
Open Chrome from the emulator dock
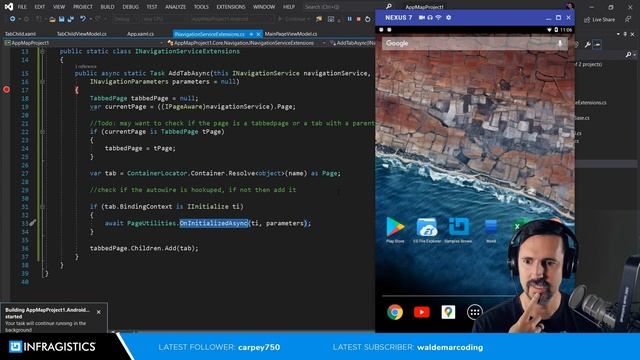click(395, 312)
